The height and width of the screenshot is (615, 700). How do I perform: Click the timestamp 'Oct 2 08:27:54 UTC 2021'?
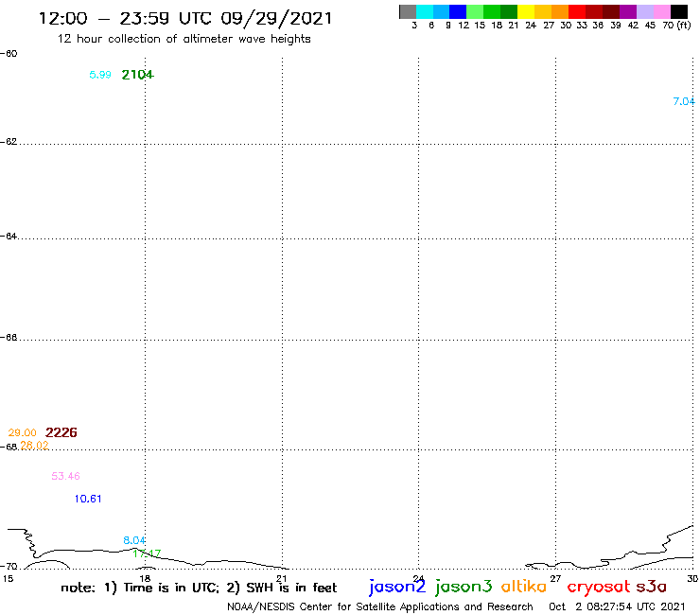tap(617, 607)
